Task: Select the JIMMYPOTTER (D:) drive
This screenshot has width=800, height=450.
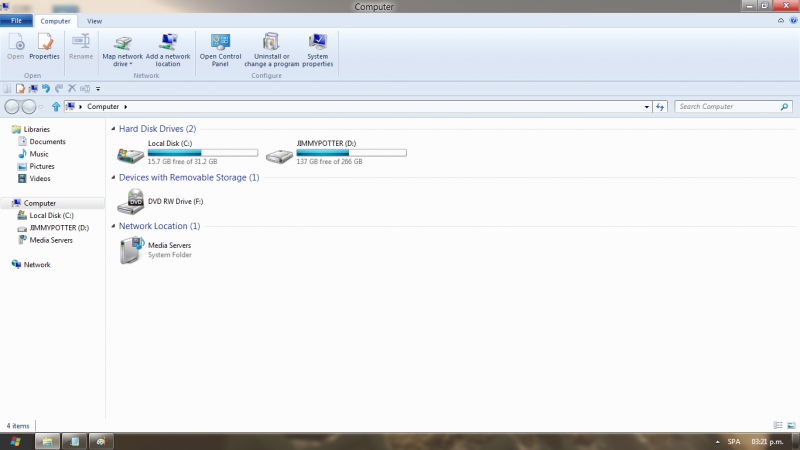Action: click(x=280, y=155)
